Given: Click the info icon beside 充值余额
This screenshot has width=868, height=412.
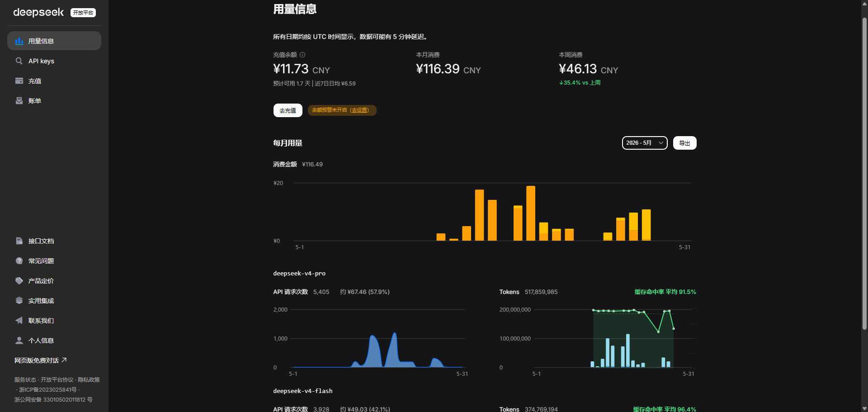Looking at the screenshot, I should coord(302,55).
